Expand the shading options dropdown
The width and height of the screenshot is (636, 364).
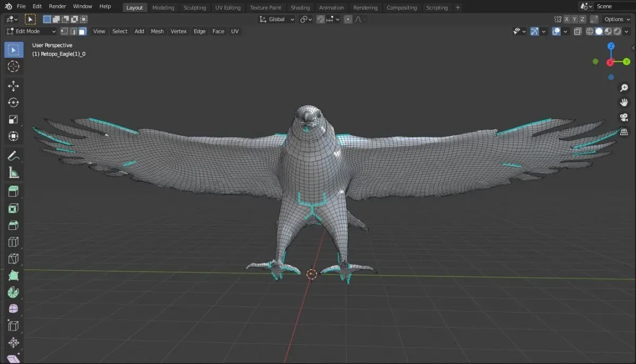pyautogui.click(x=628, y=31)
